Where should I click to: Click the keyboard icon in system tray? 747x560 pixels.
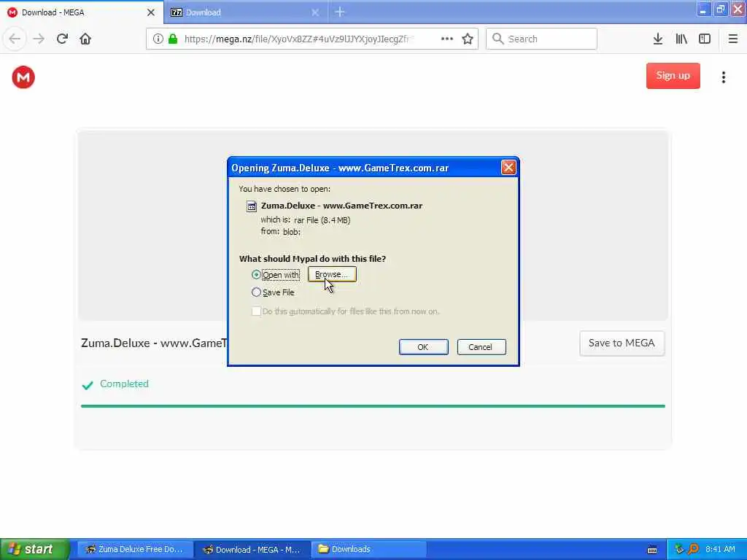coord(652,550)
